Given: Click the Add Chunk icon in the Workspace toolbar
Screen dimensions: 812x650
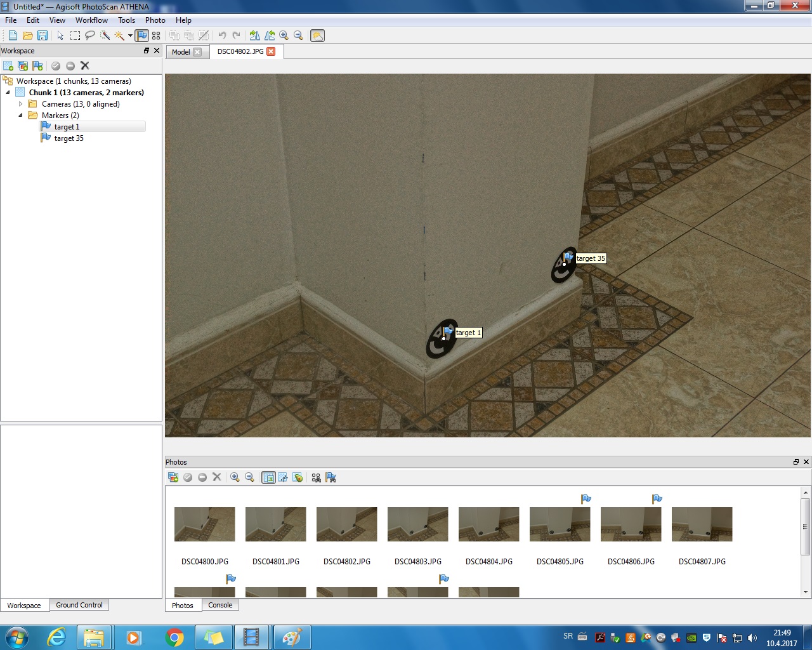Looking at the screenshot, I should 8,66.
